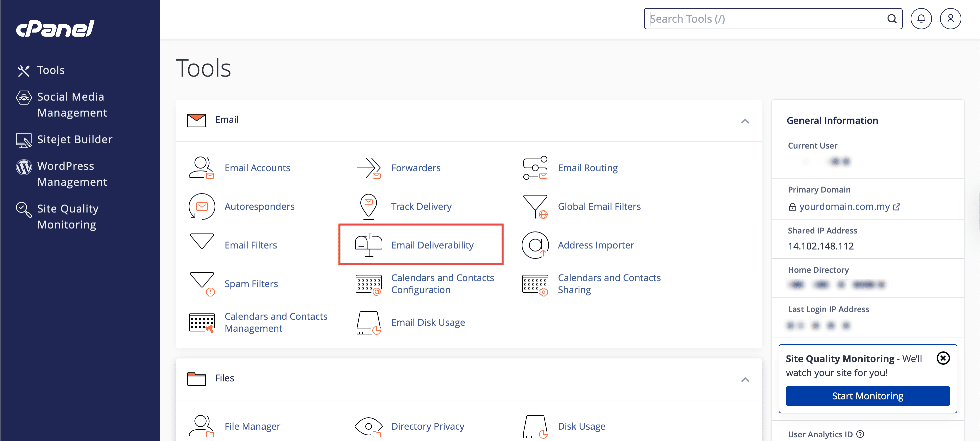Screen dimensions: 980x441
Task: Open the yourdomain.com.my link
Action: 844,207
